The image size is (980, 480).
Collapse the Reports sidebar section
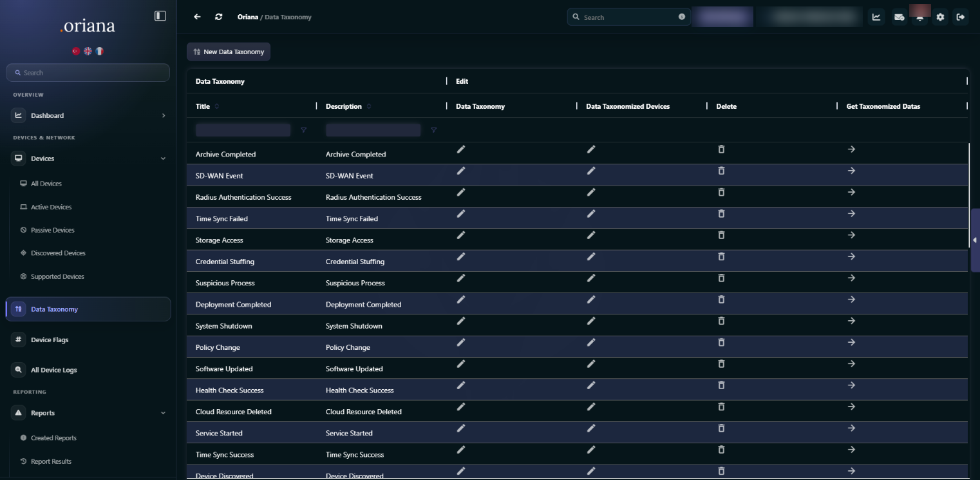pyautogui.click(x=163, y=413)
